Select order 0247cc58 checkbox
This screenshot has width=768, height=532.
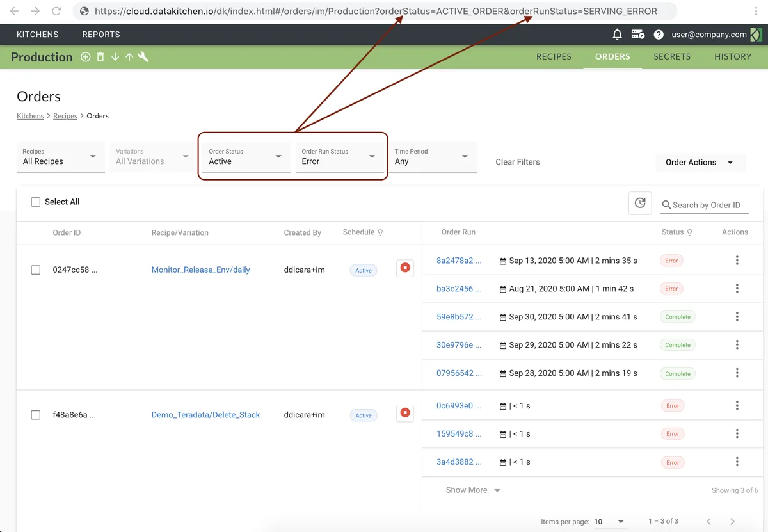tap(36, 270)
